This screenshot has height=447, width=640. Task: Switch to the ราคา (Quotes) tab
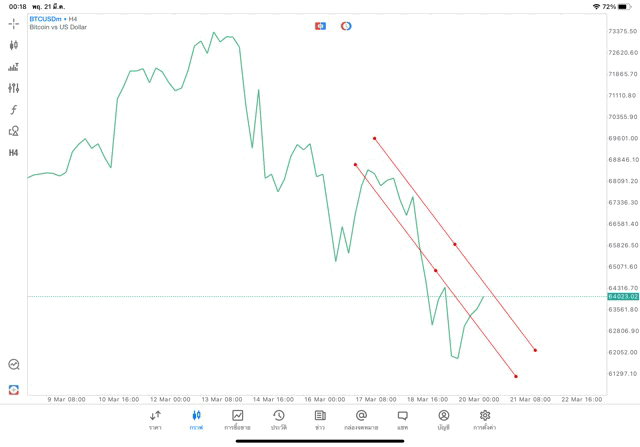(x=155, y=420)
